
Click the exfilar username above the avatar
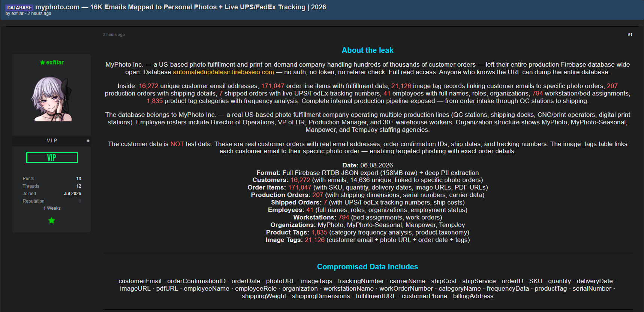click(x=55, y=63)
